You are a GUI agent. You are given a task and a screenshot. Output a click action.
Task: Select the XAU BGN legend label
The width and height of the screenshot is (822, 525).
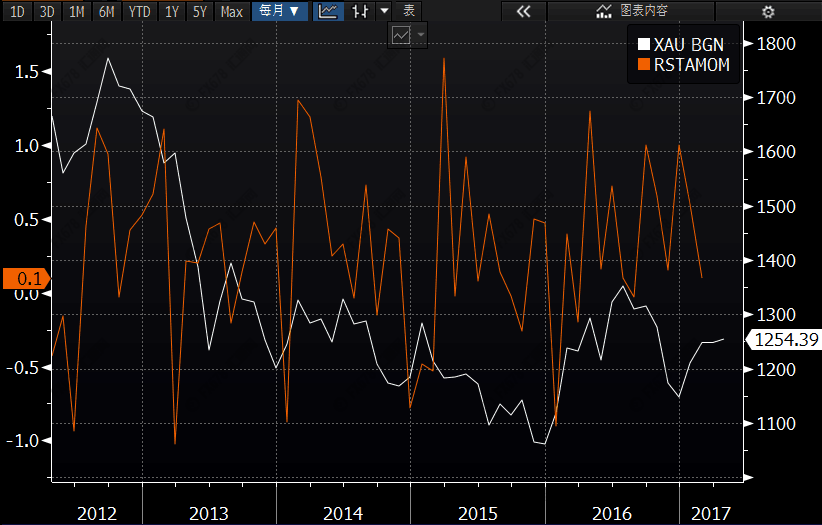(689, 45)
